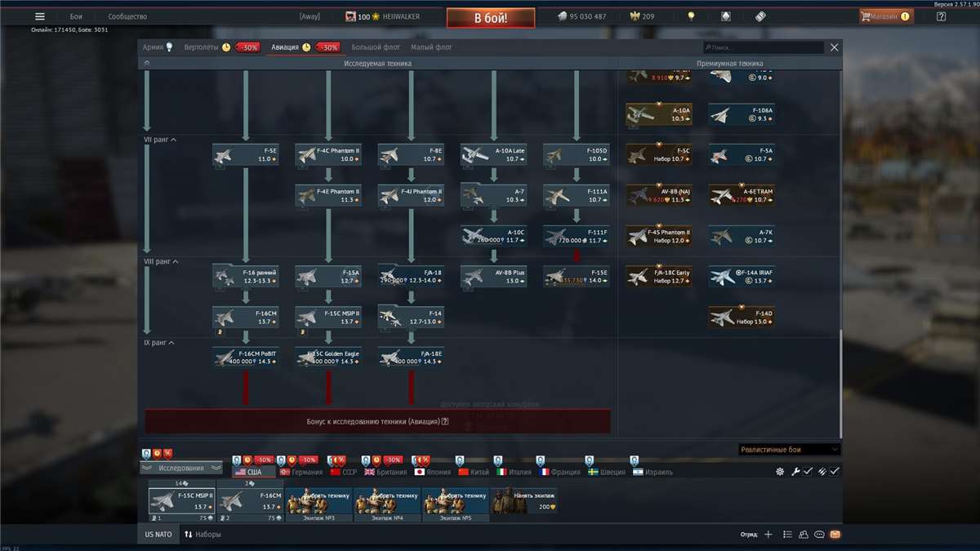Expand the A-7 aircraft group folder
The height and width of the screenshot is (551, 980).
(494, 196)
